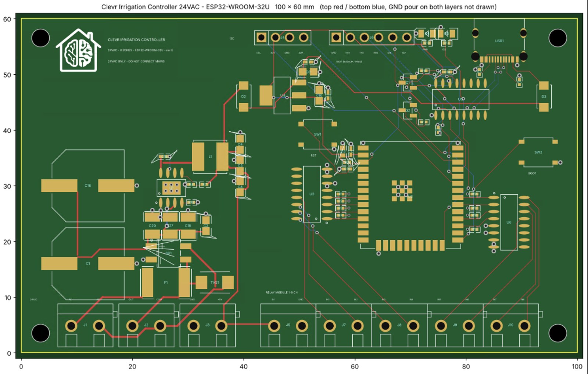Viewport: 588px width, 374px height.
Task: Select capacitor C16 footprint
Action: tap(88, 186)
